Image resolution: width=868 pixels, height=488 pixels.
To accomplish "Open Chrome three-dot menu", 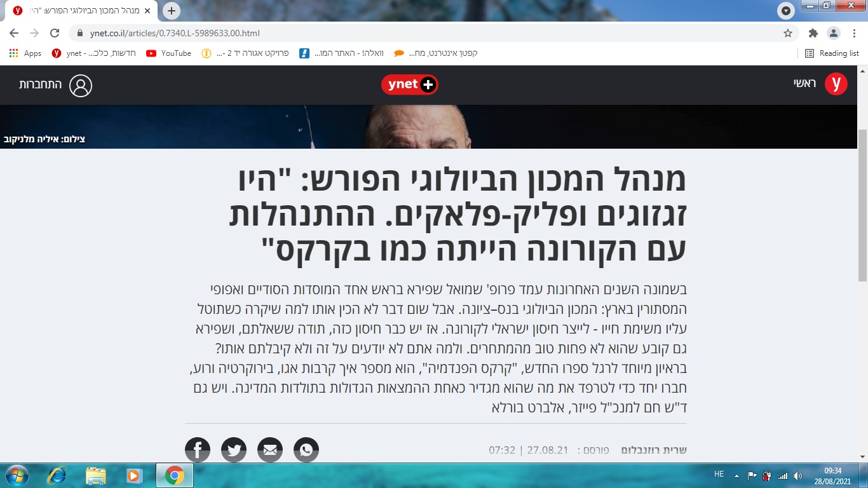I will (x=854, y=33).
